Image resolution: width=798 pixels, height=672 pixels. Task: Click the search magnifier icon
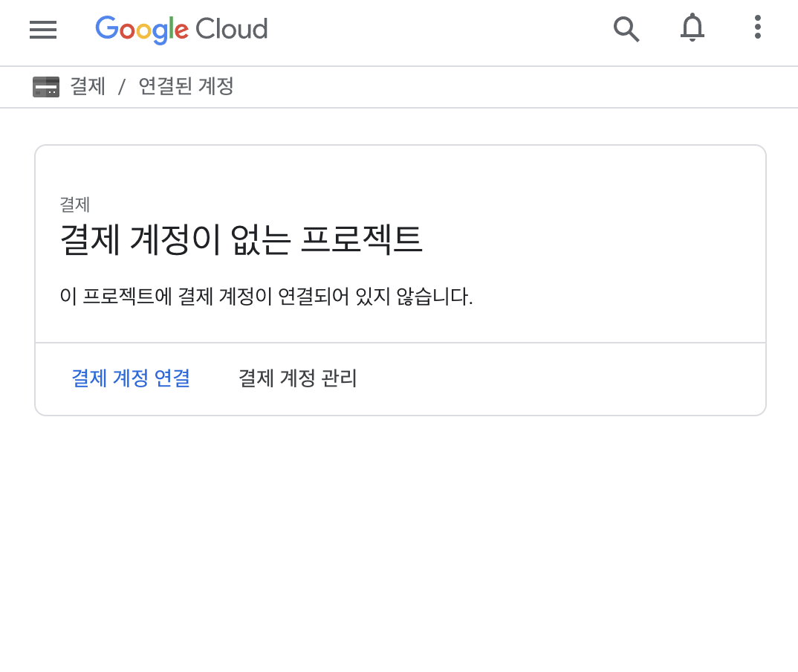(x=626, y=29)
